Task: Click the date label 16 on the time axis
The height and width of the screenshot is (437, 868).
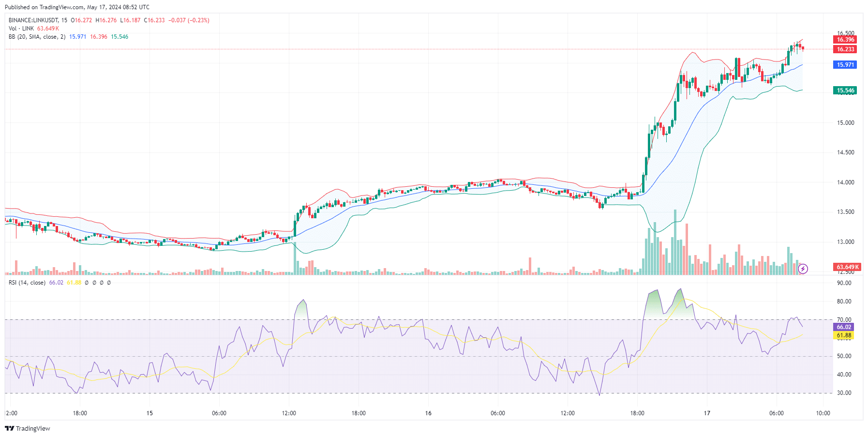Action: tap(428, 413)
